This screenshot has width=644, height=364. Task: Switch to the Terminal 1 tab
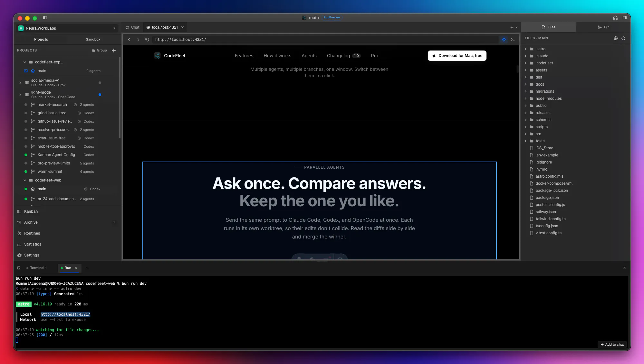[37, 268]
